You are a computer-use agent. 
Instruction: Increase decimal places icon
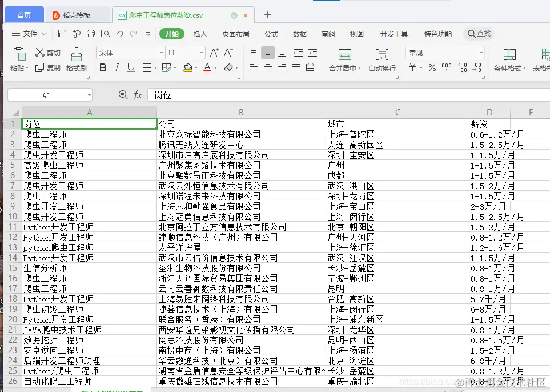[463, 67]
